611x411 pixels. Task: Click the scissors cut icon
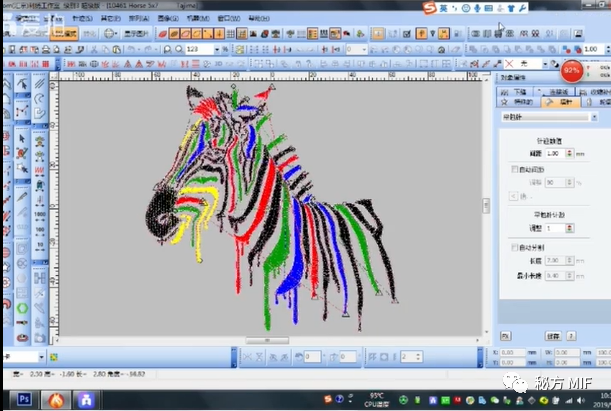pos(94,49)
